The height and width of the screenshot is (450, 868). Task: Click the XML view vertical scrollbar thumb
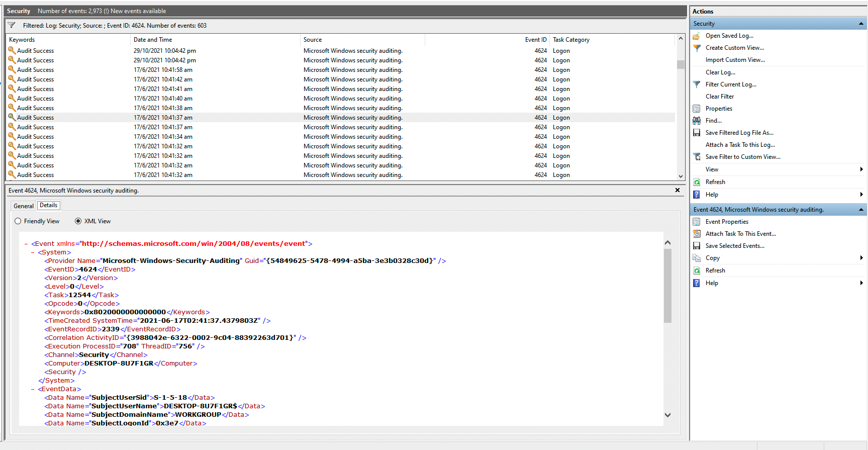pos(667,286)
